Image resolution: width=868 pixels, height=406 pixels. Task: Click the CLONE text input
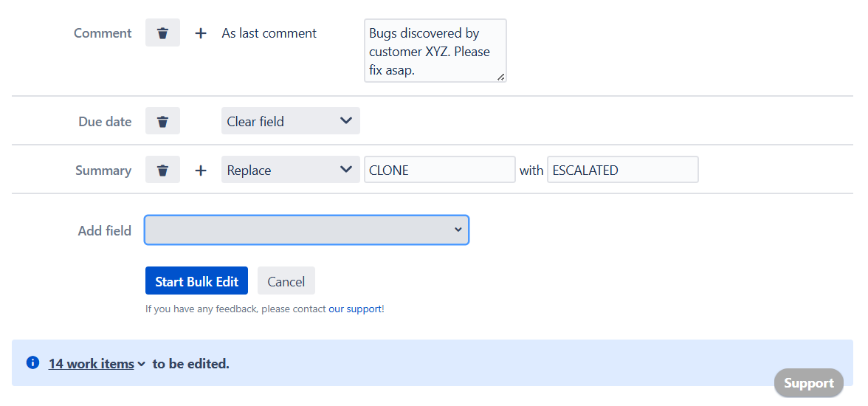pos(439,170)
